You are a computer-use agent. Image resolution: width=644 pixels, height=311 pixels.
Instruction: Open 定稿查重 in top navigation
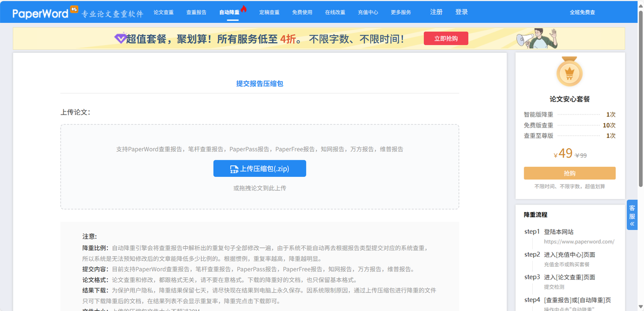tap(269, 12)
